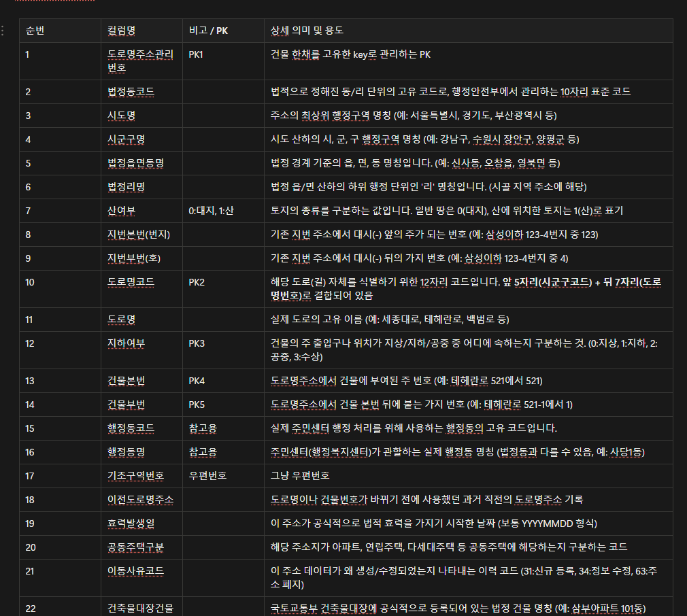Click the table drag handle dots icon

tap(3, 30)
